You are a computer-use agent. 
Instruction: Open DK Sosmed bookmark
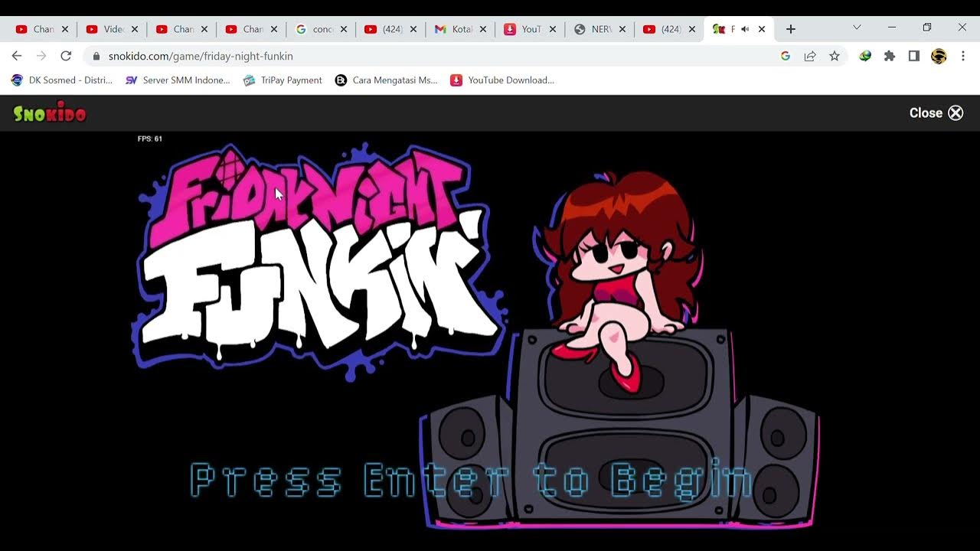click(61, 80)
